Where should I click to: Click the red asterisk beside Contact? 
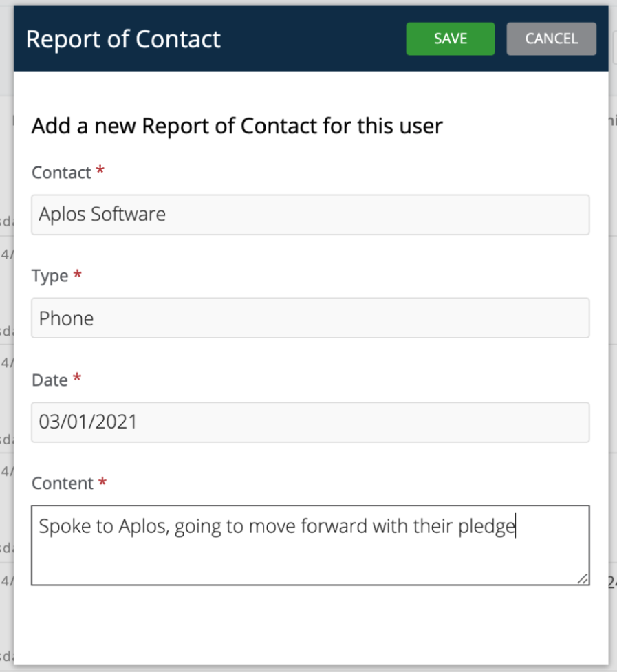[100, 169]
